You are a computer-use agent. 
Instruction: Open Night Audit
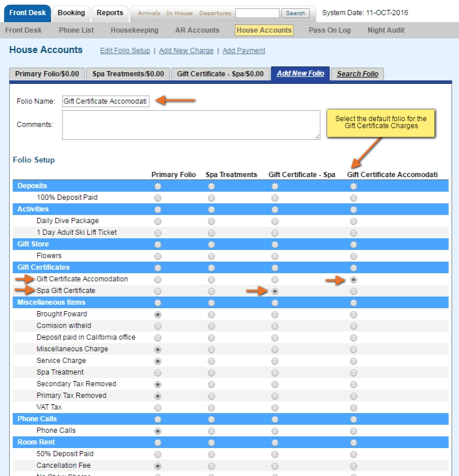coord(386,30)
